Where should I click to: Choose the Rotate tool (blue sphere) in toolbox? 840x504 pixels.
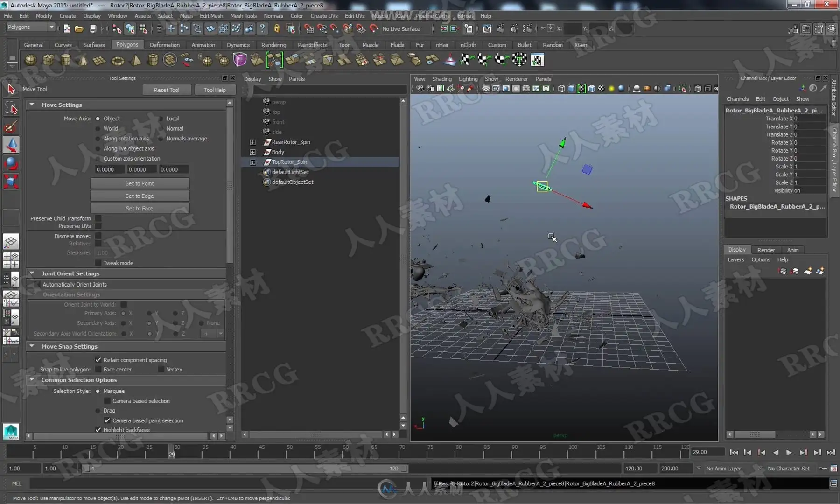[x=11, y=163]
